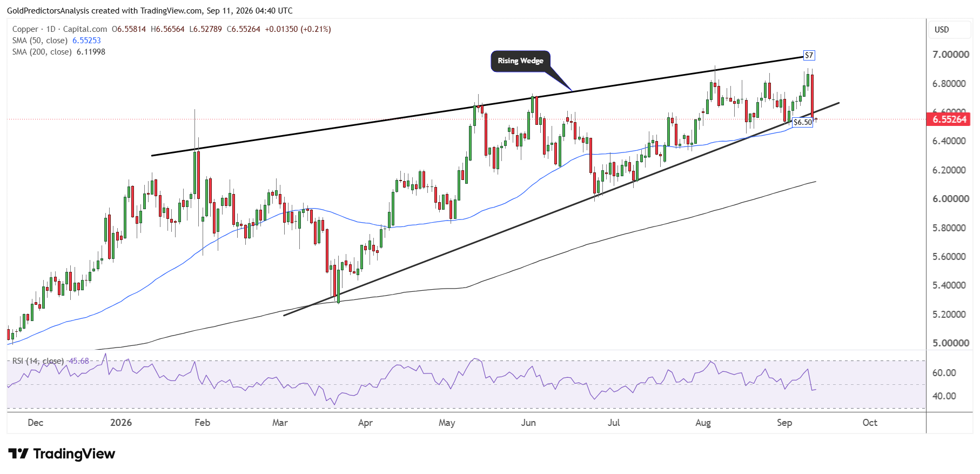This screenshot has width=980, height=474.
Task: Click the low value L6.52789
Action: (x=205, y=29)
